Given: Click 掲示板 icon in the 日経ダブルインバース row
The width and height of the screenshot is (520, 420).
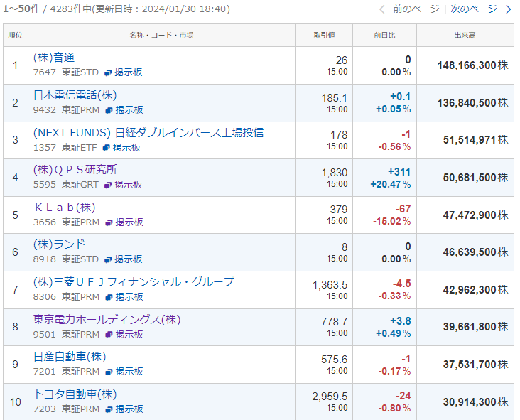Looking at the screenshot, I should tap(106, 148).
